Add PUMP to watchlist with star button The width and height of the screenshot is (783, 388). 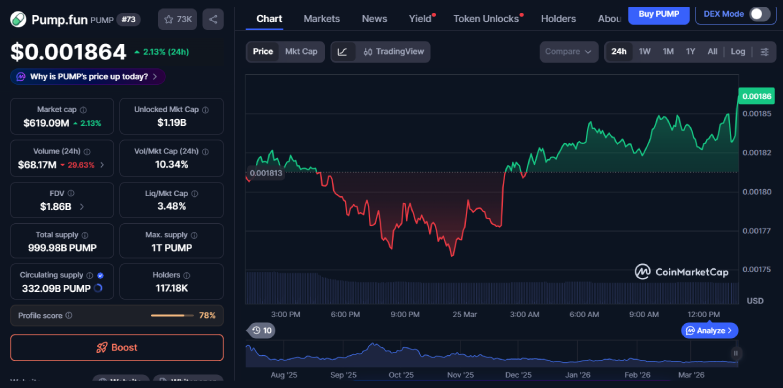coord(177,19)
